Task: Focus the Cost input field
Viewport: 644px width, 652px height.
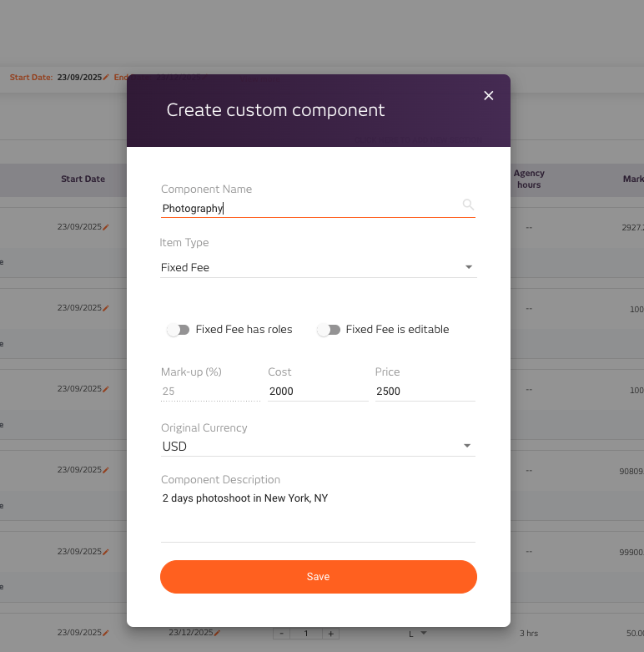Action: 317,391
